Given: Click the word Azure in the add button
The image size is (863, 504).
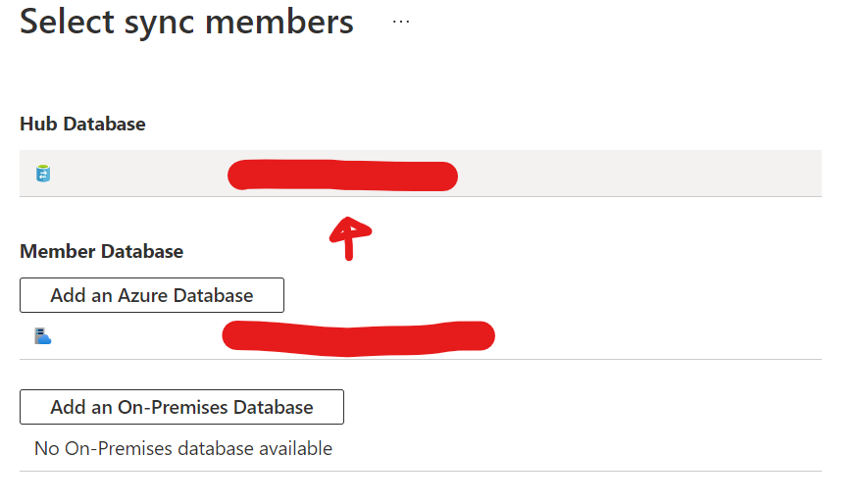Looking at the screenshot, I should [143, 295].
